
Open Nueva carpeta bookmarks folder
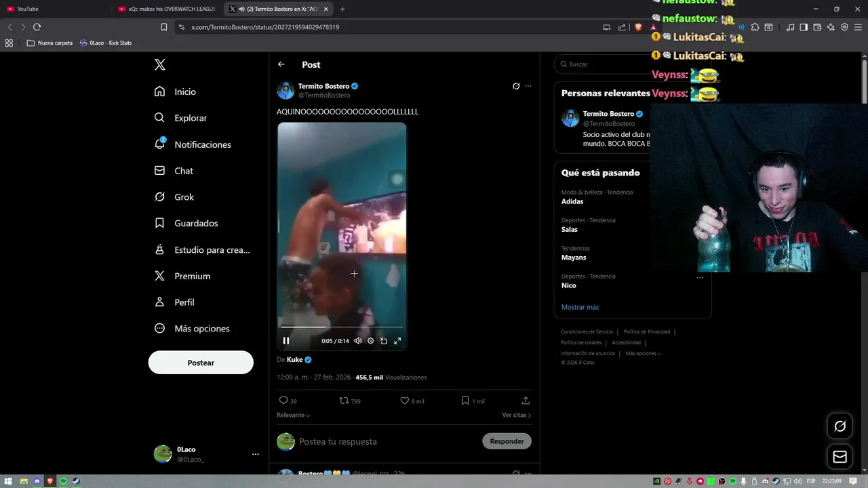[x=50, y=43]
